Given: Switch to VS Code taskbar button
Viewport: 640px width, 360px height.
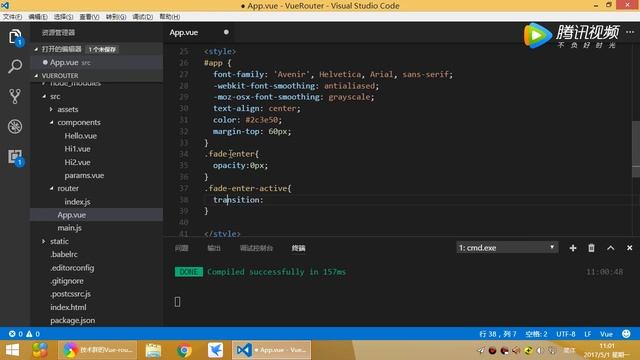Looking at the screenshot, I should [271, 350].
